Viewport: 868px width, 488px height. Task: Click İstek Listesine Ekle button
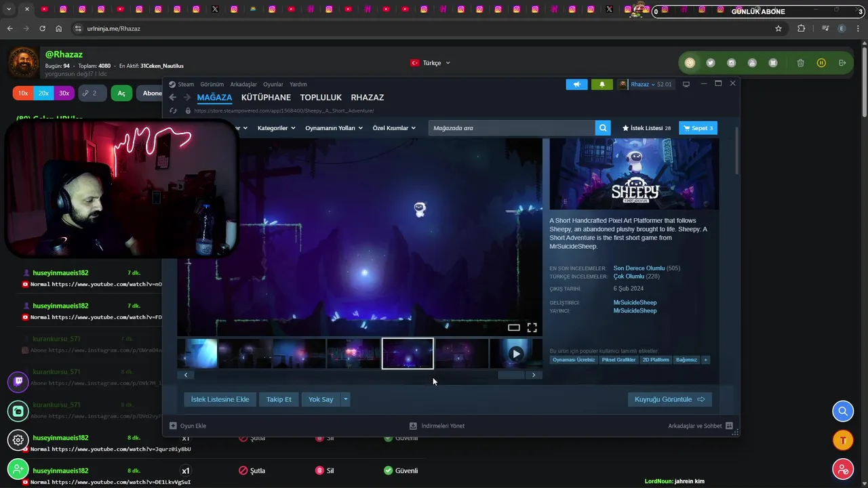(x=220, y=399)
